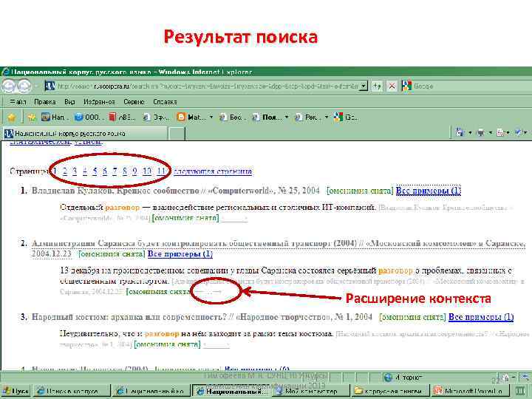532x399 pixels.
Task: Go to results page 2
Action: (65, 171)
